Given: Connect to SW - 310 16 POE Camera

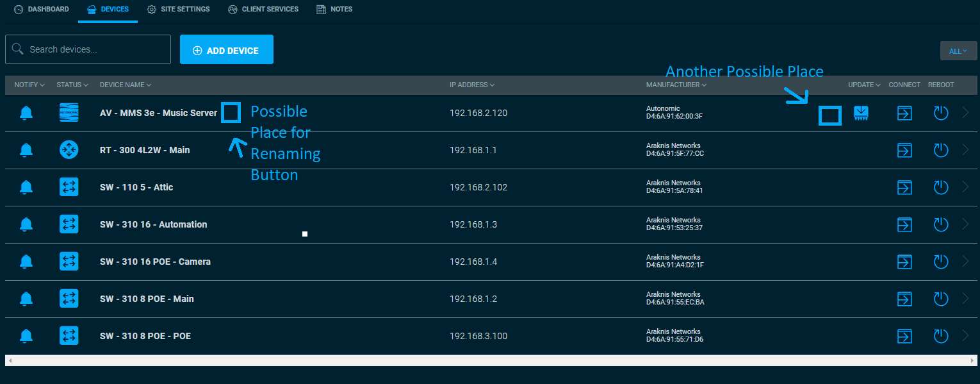Looking at the screenshot, I should 904,262.
